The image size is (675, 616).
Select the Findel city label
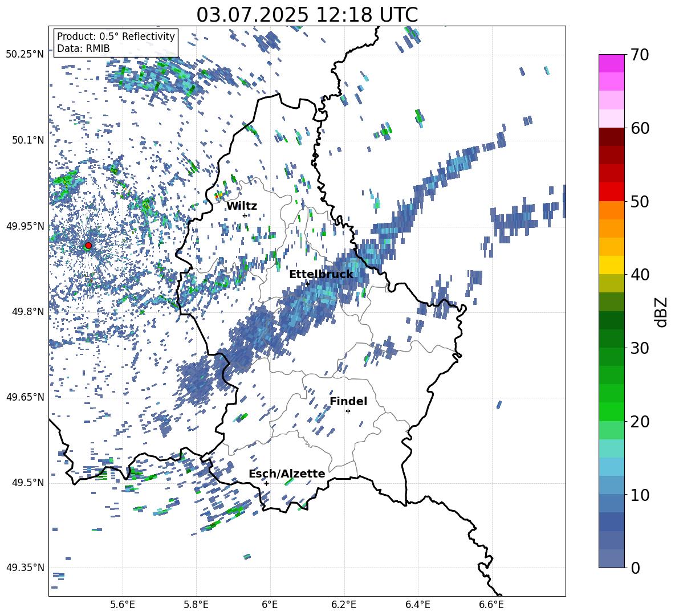(x=348, y=401)
